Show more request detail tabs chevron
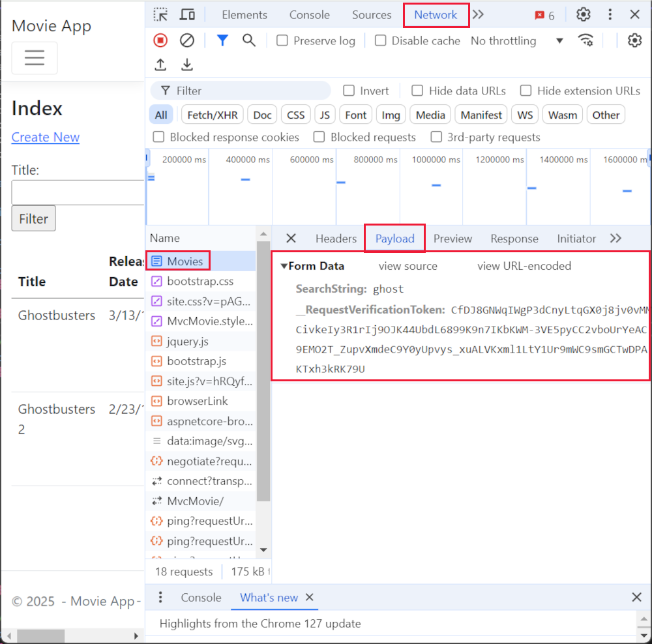The height and width of the screenshot is (644, 652). click(x=615, y=238)
